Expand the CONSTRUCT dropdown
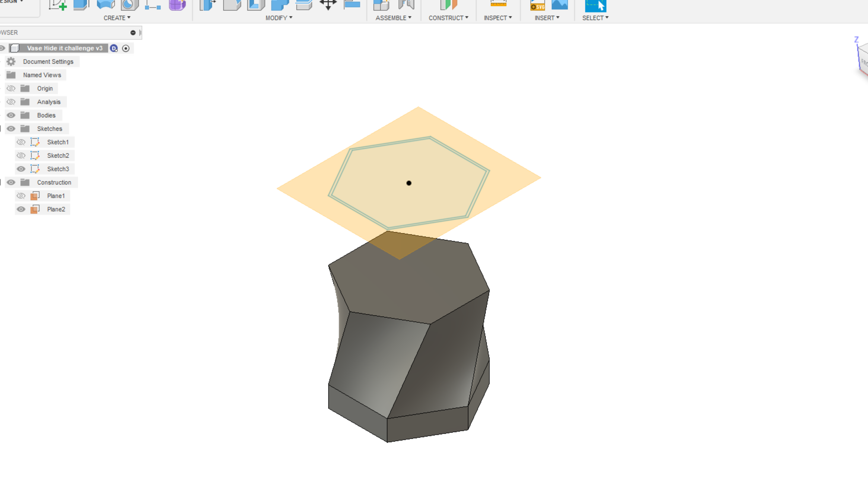 tap(448, 18)
